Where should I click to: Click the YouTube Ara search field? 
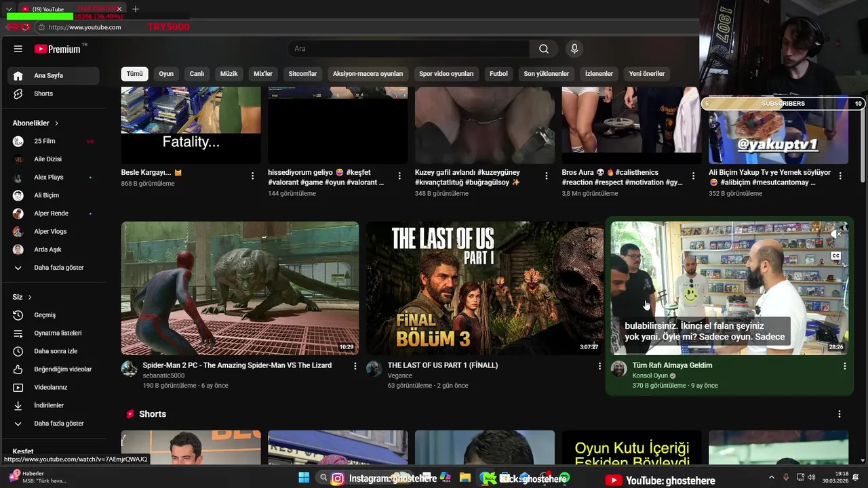pos(409,49)
